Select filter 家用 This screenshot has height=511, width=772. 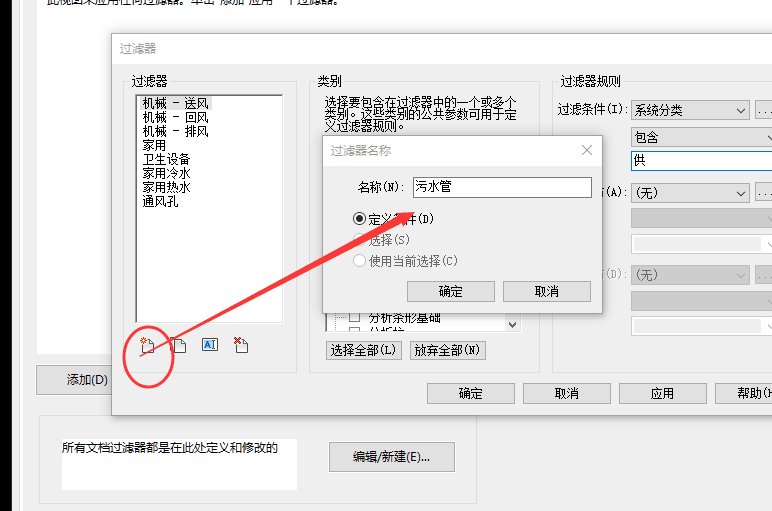(x=154, y=145)
